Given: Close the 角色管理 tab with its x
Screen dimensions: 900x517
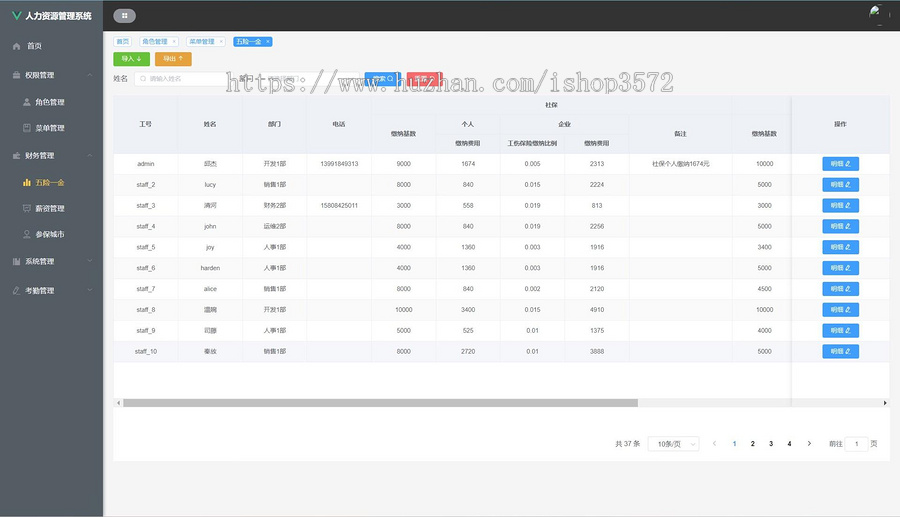Looking at the screenshot, I should point(174,41).
